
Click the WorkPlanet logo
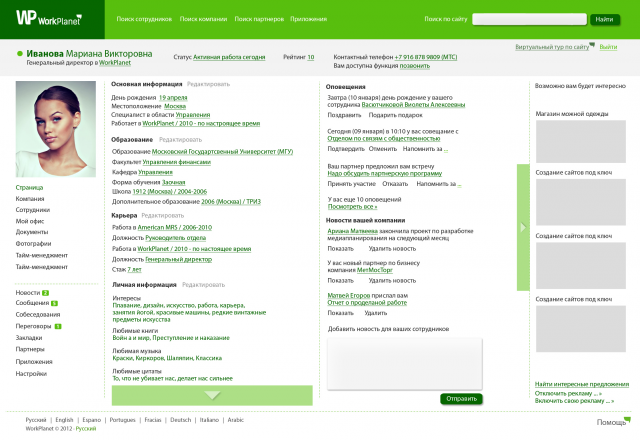49,18
